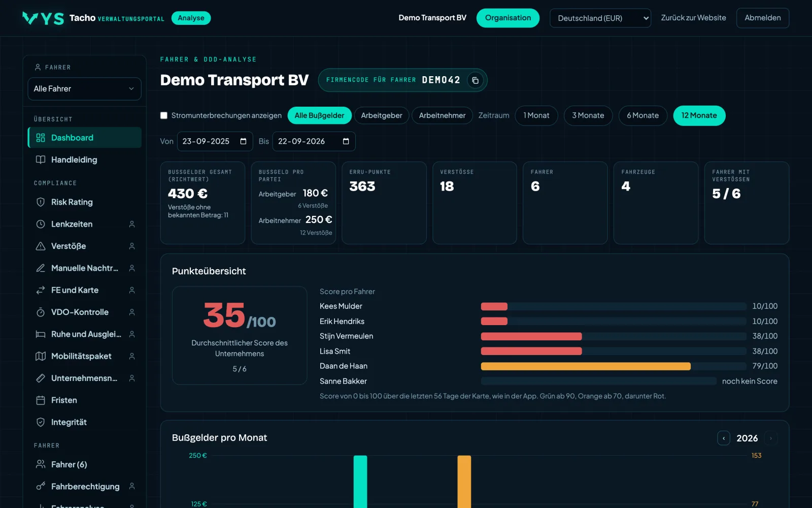Open Deutschland (EUR) country dropdown
Viewport: 812px width, 508px height.
pos(600,18)
